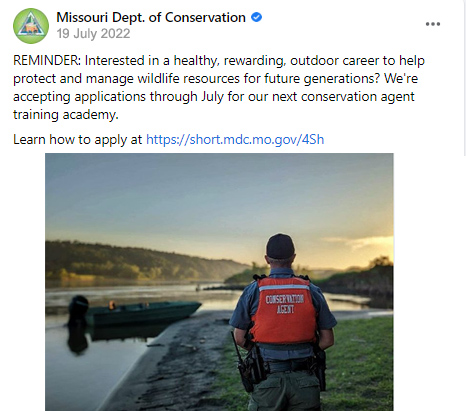This screenshot has width=466, height=411.
Task: Click the blue verified badge icon
Action: [256, 17]
